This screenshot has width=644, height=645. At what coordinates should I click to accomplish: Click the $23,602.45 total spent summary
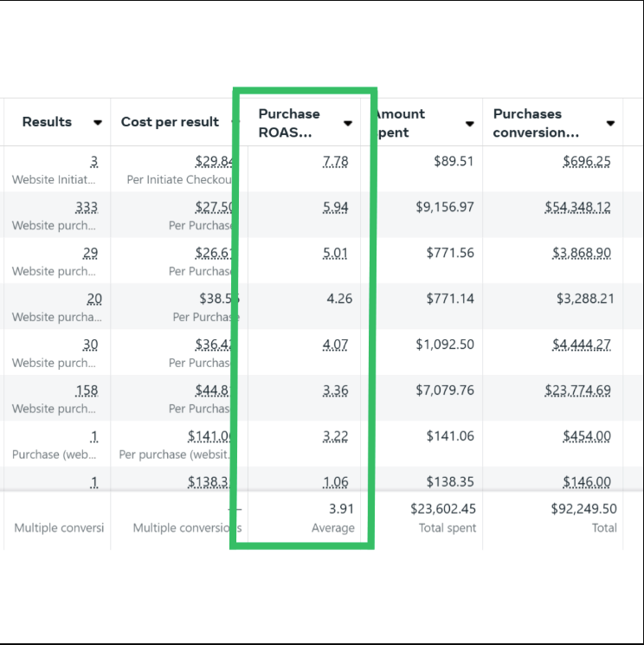click(x=442, y=509)
